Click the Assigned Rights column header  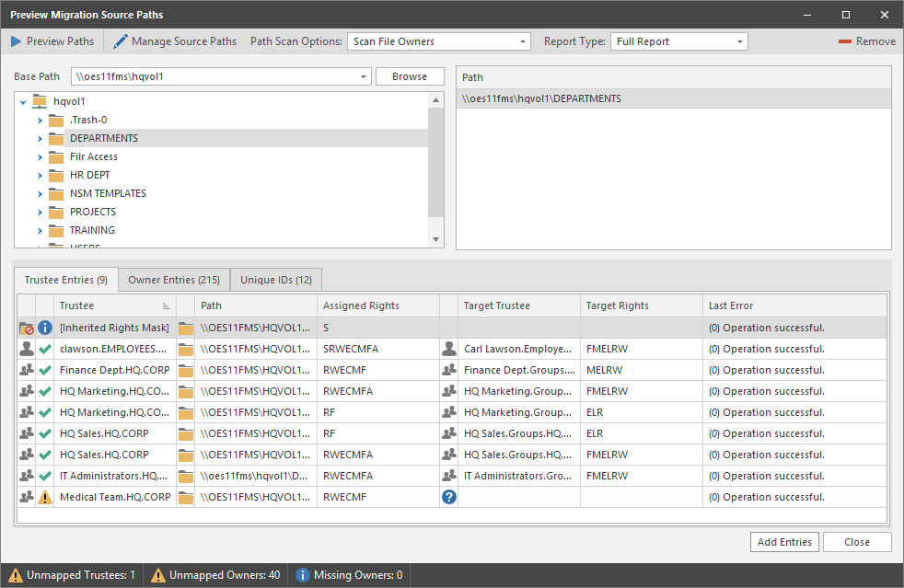(x=378, y=306)
